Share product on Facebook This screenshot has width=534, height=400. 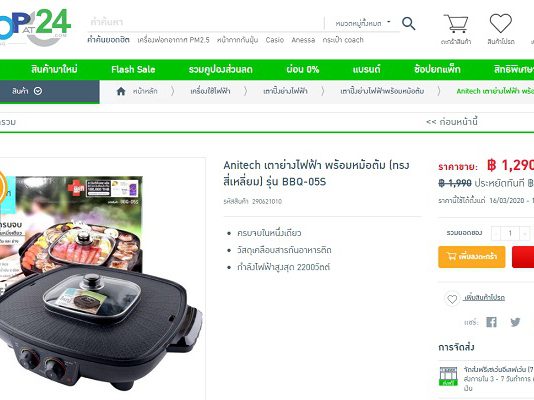click(491, 322)
